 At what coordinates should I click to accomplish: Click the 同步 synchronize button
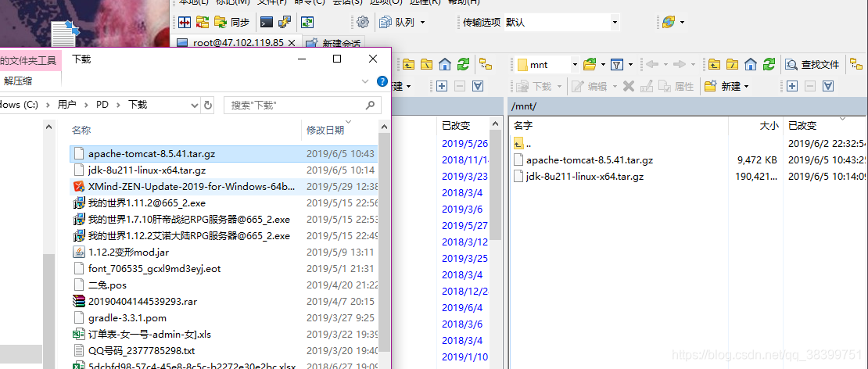(231, 22)
